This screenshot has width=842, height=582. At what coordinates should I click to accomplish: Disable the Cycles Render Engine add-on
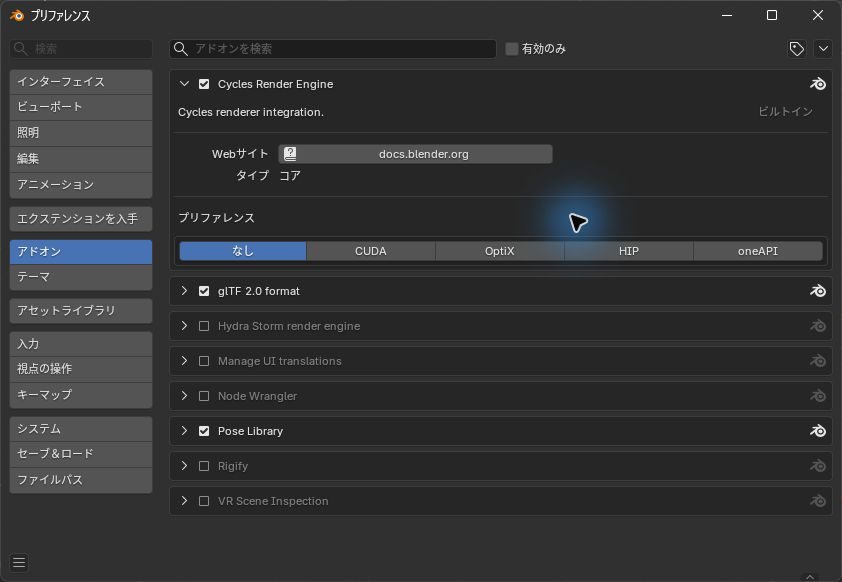point(204,84)
